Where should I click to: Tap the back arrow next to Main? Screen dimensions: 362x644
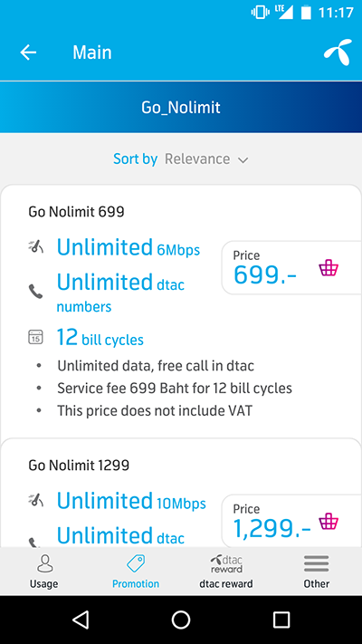point(28,53)
